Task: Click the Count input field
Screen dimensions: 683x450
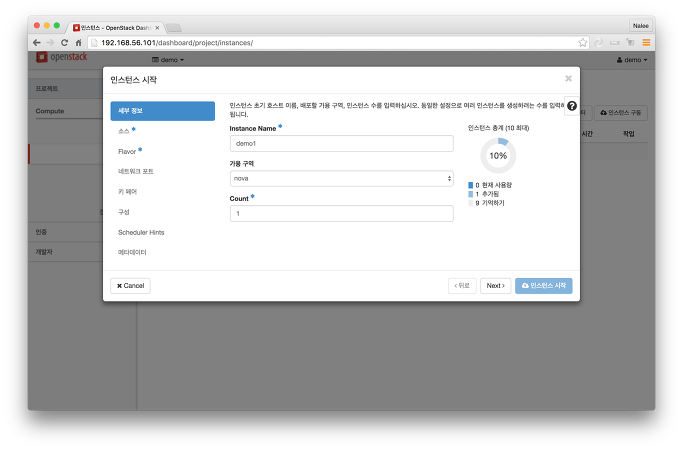Action: pos(342,213)
